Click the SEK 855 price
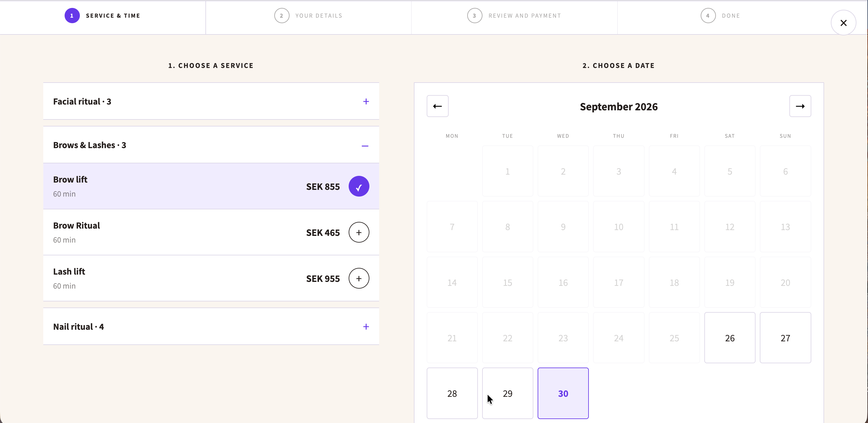 (323, 187)
